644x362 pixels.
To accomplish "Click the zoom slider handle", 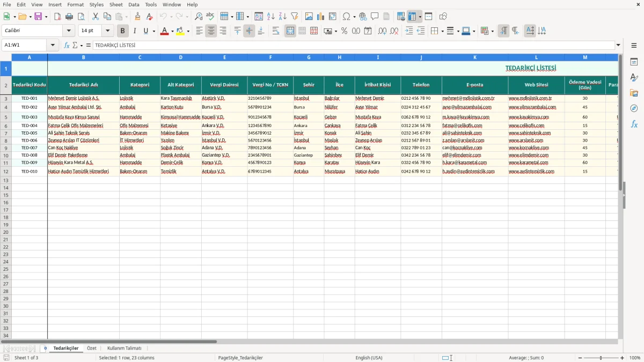I will point(601,358).
